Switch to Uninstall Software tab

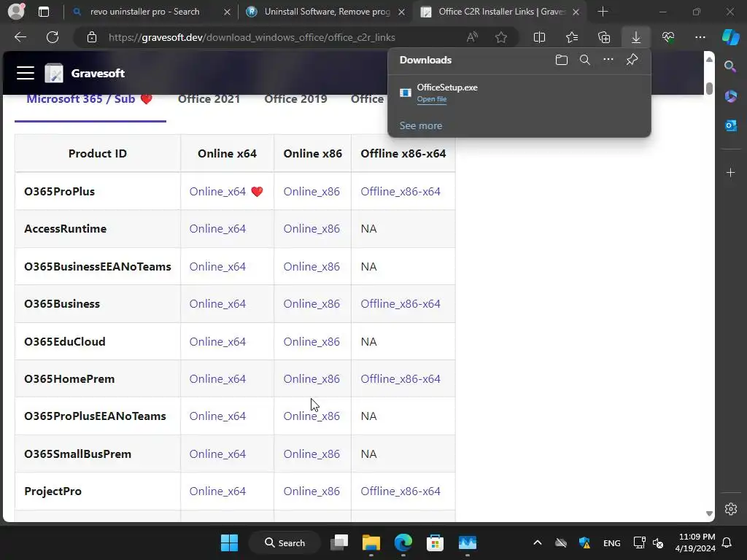click(x=327, y=12)
